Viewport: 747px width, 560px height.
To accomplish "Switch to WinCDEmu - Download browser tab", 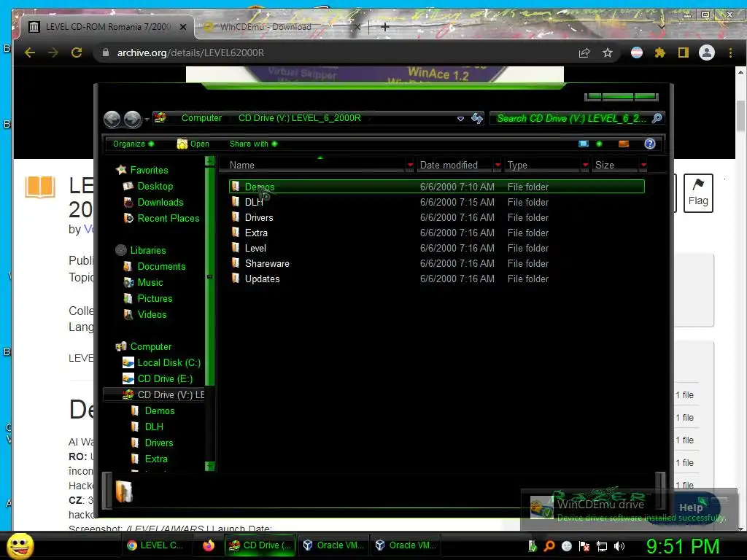I will (281, 27).
